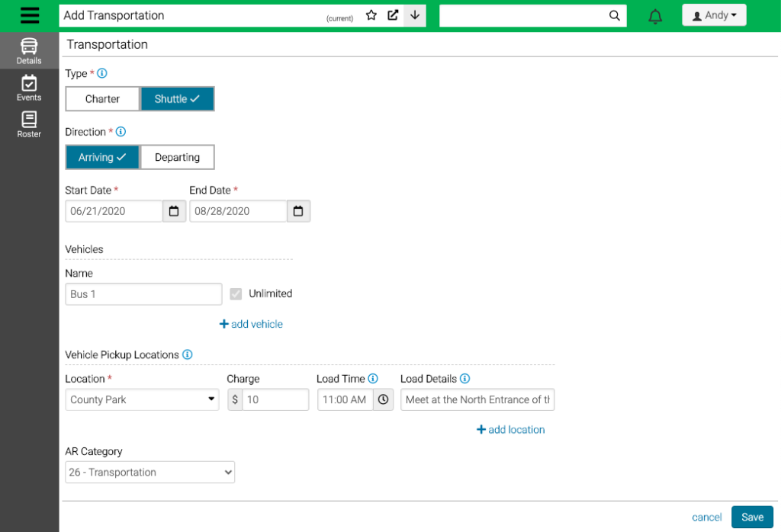Open the Roster sidebar section
The height and width of the screenshot is (532, 781).
tap(28, 124)
